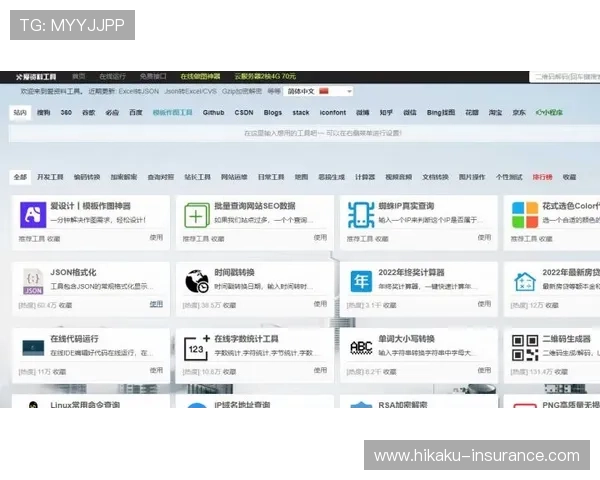Filter by 开发工具 category
Viewport: 600px width, 480px height.
pos(50,177)
